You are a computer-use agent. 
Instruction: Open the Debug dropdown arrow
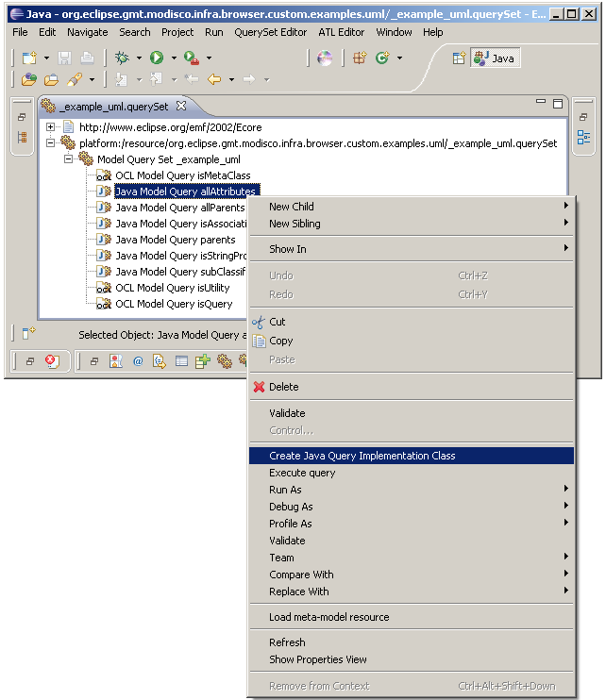coord(139,58)
